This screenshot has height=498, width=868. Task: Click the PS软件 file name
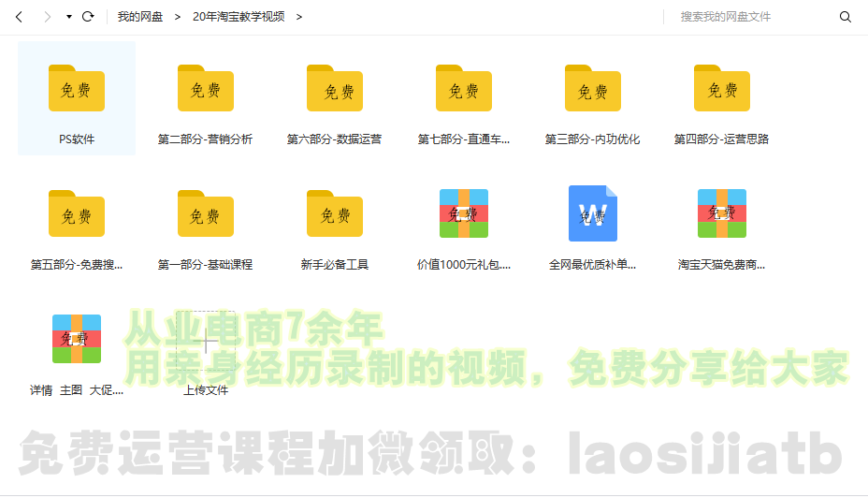click(x=77, y=139)
